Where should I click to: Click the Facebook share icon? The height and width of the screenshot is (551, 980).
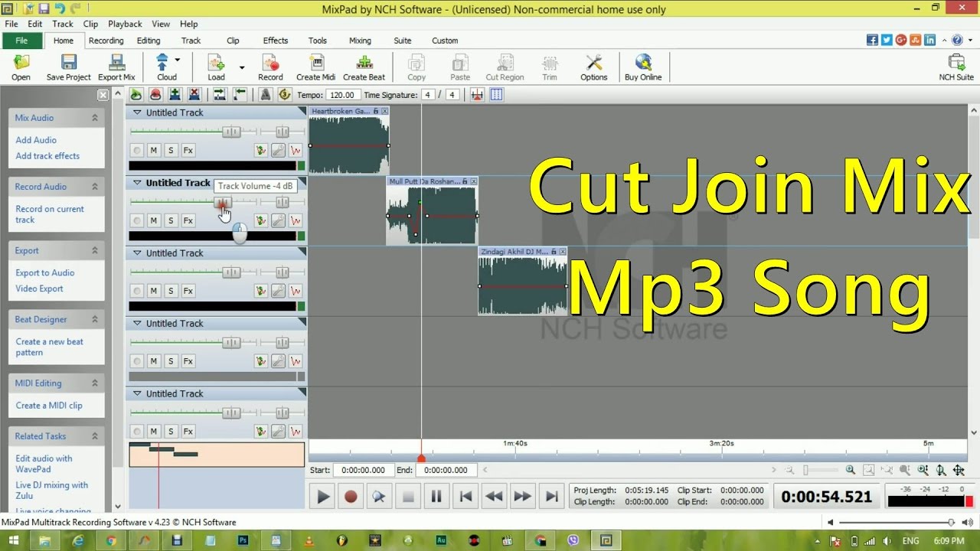[872, 40]
